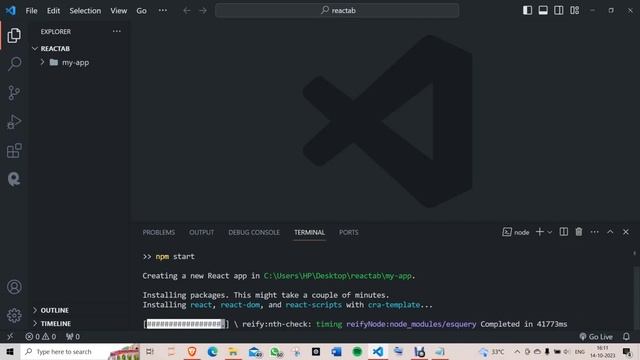Image resolution: width=640 pixels, height=360 pixels.
Task: Open the Source Control view
Action: point(14,93)
